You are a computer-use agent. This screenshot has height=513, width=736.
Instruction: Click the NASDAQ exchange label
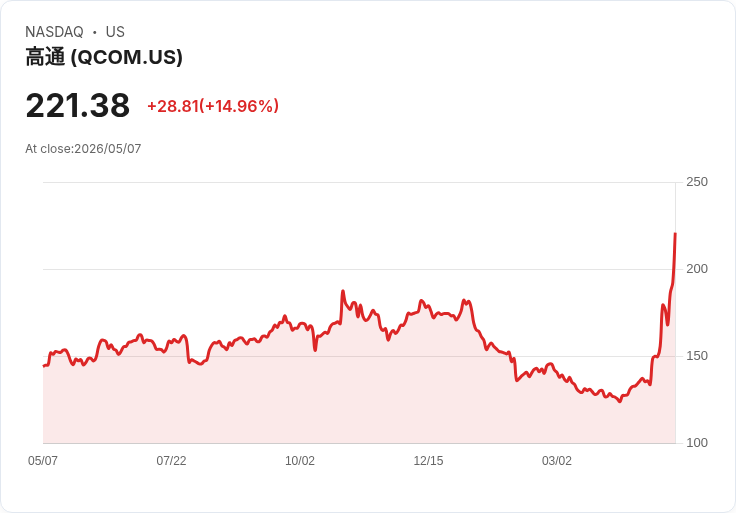[54, 32]
